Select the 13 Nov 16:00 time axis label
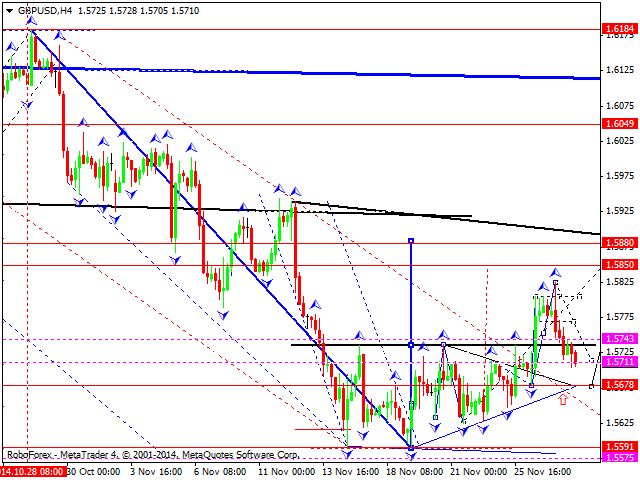This screenshot has height=480, width=640. coord(351,472)
